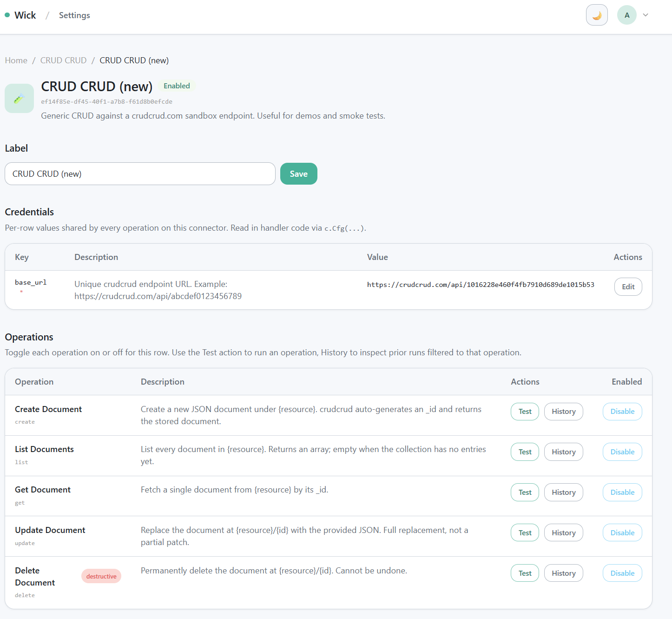This screenshot has height=619, width=672.
Task: View History for Get Document
Action: pyautogui.click(x=564, y=493)
